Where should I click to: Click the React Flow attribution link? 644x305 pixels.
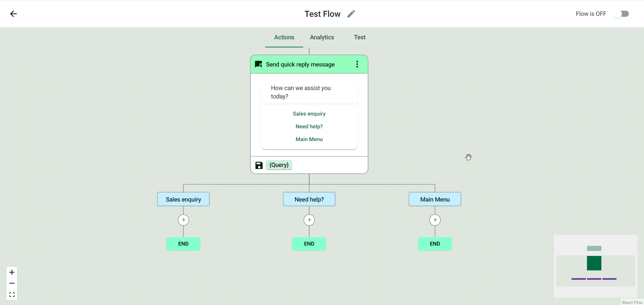click(x=632, y=302)
